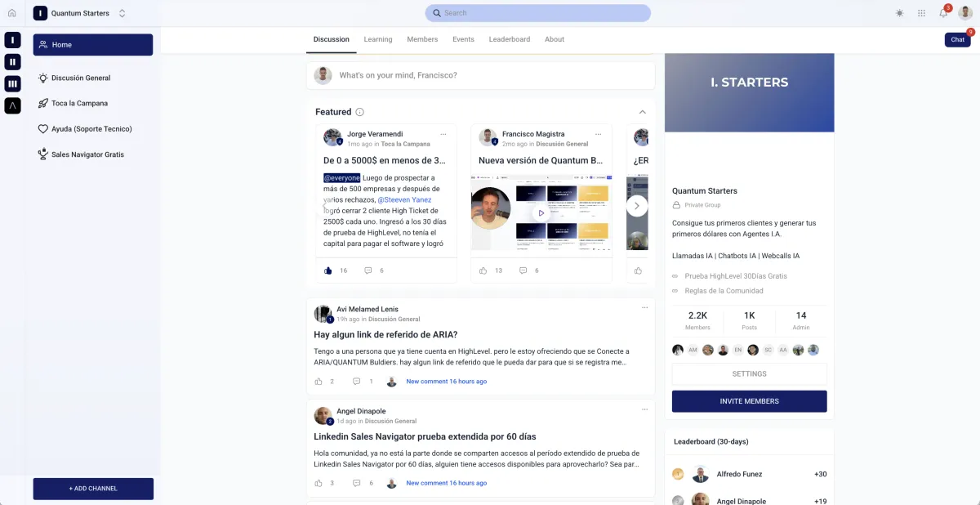
Task: Select group III in the left rail
Action: pos(12,83)
